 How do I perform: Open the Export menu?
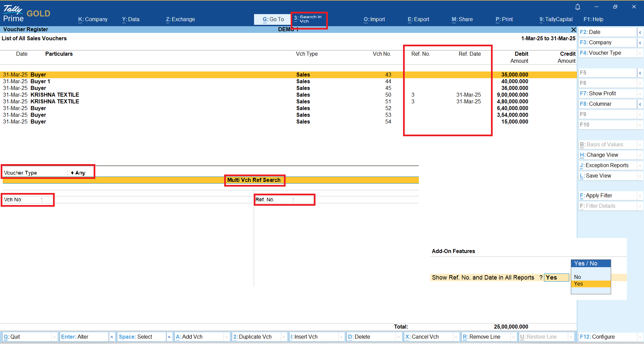(x=418, y=19)
